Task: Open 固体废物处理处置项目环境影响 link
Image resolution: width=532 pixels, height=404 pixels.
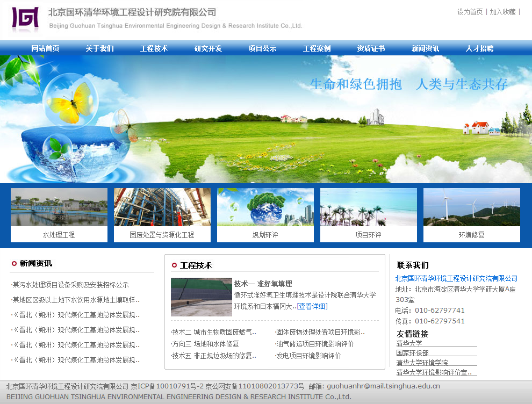Action: (x=321, y=332)
